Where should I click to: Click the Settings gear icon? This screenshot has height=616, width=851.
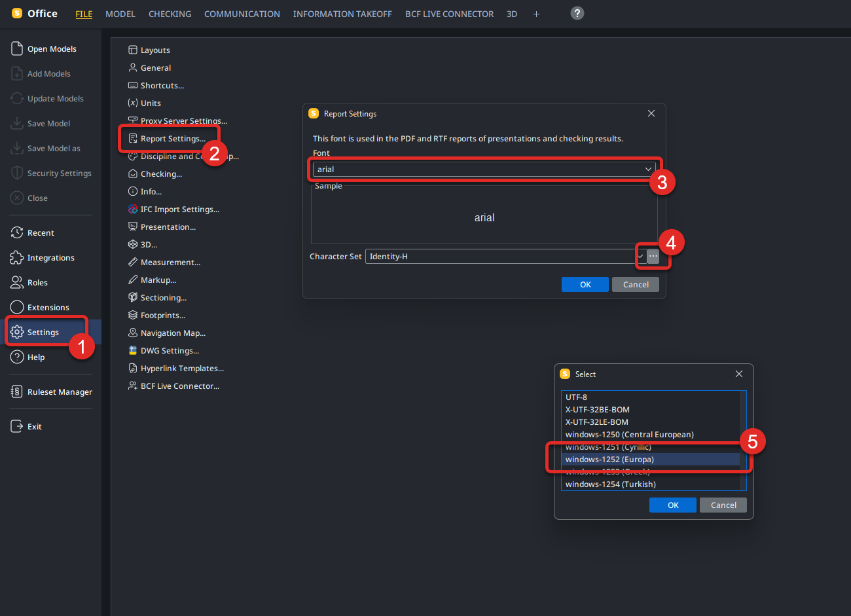click(17, 332)
